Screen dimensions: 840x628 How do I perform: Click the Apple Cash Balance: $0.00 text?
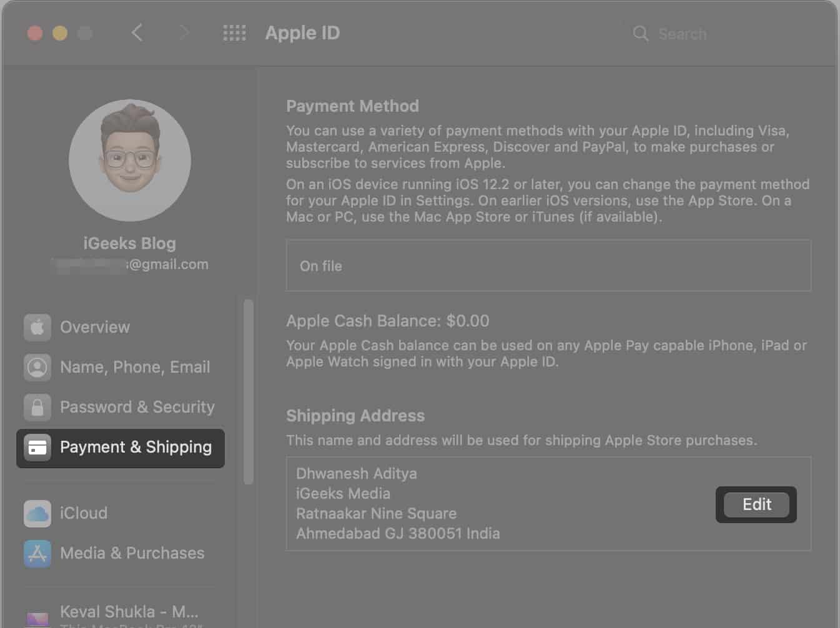pos(387,321)
